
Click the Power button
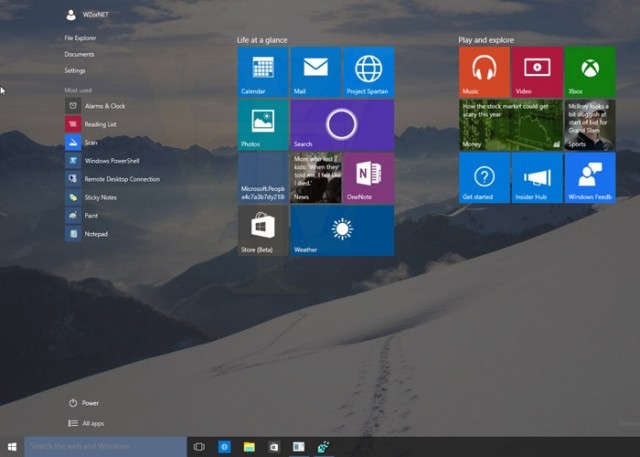[84, 403]
